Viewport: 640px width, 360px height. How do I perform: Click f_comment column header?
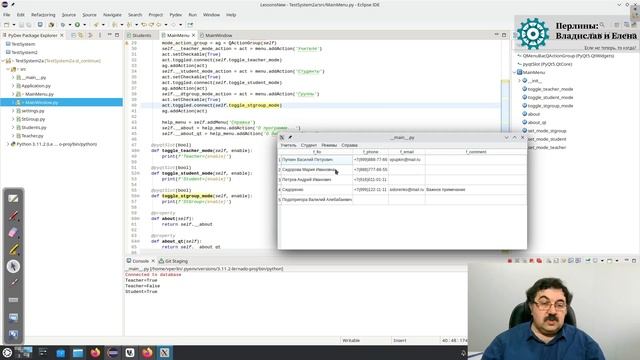pyautogui.click(x=476, y=152)
